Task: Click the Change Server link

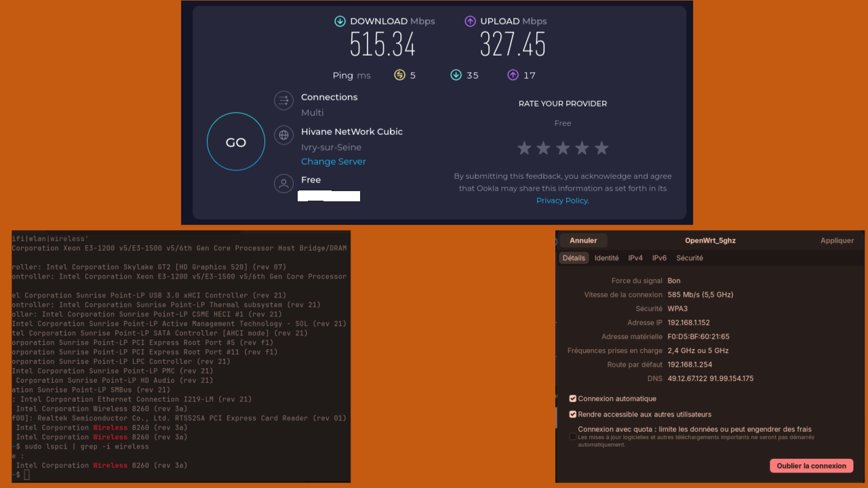Action: point(333,162)
